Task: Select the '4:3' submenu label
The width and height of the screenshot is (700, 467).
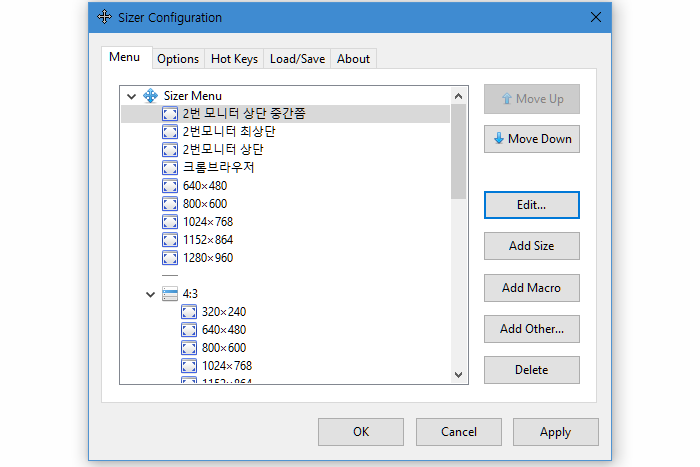Action: 190,294
